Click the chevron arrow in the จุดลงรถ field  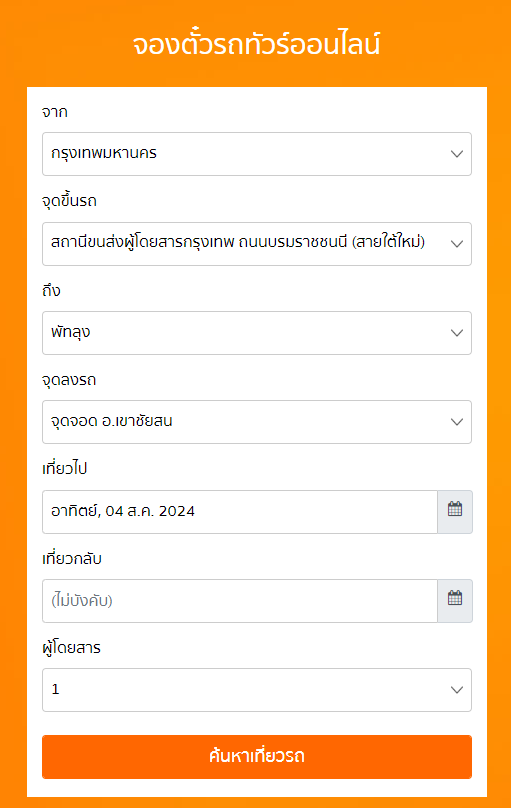(457, 422)
